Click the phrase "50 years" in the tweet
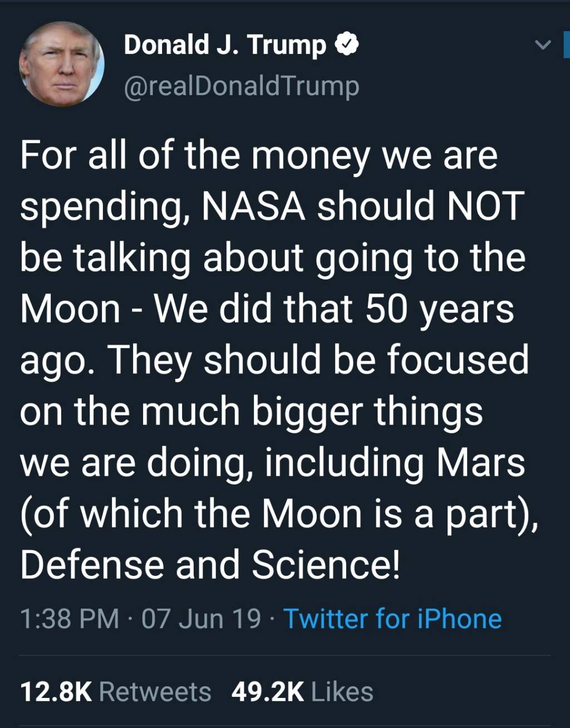Screen dimensions: 570x728 coord(439,309)
